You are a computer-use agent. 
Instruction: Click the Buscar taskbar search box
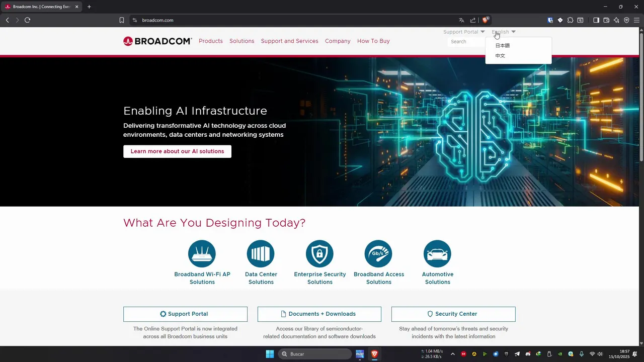pyautogui.click(x=315, y=354)
